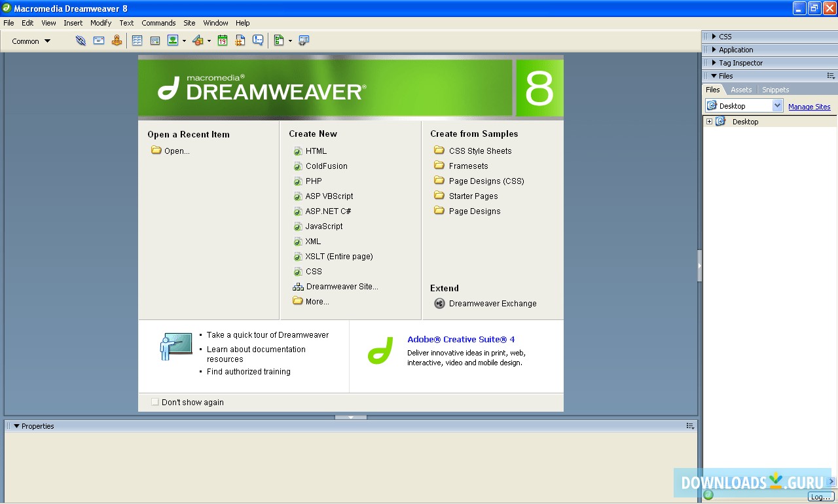The width and height of the screenshot is (838, 504).
Task: Open Adobe Creative Suite 4 link
Action: click(x=461, y=339)
